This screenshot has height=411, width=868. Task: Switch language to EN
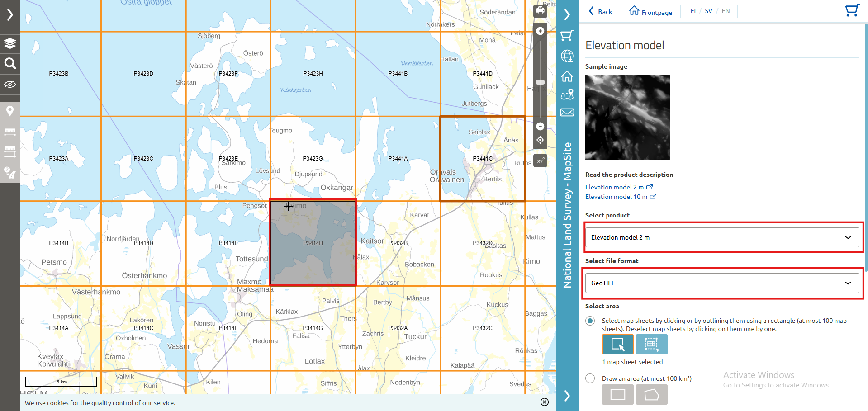coord(726,11)
